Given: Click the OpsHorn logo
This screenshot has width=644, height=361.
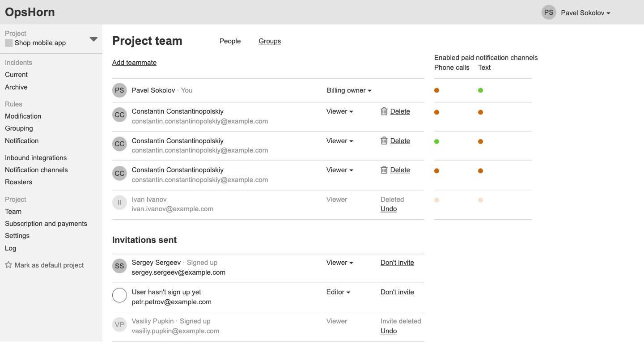Looking at the screenshot, I should [x=30, y=12].
